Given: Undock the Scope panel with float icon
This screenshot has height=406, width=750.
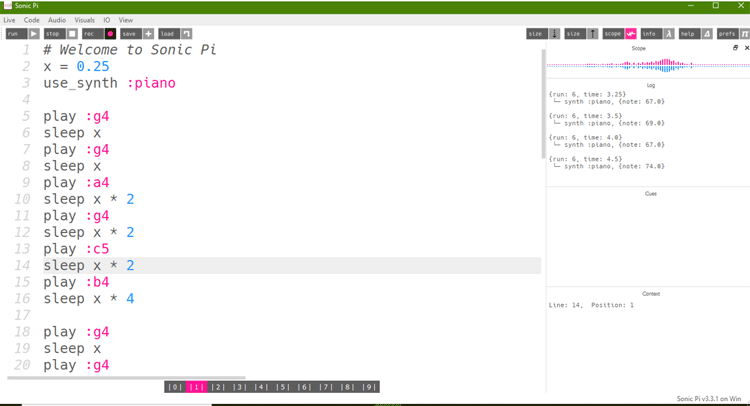Looking at the screenshot, I should coord(736,48).
